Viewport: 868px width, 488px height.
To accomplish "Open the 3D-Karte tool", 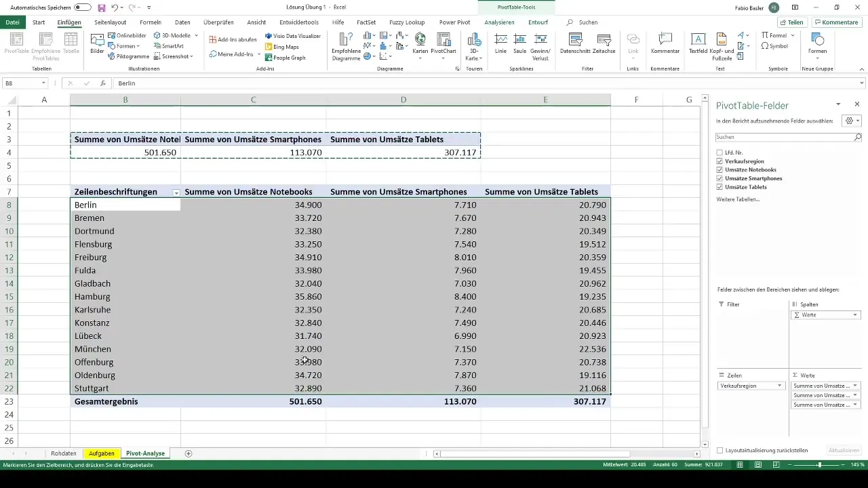I will 475,45.
